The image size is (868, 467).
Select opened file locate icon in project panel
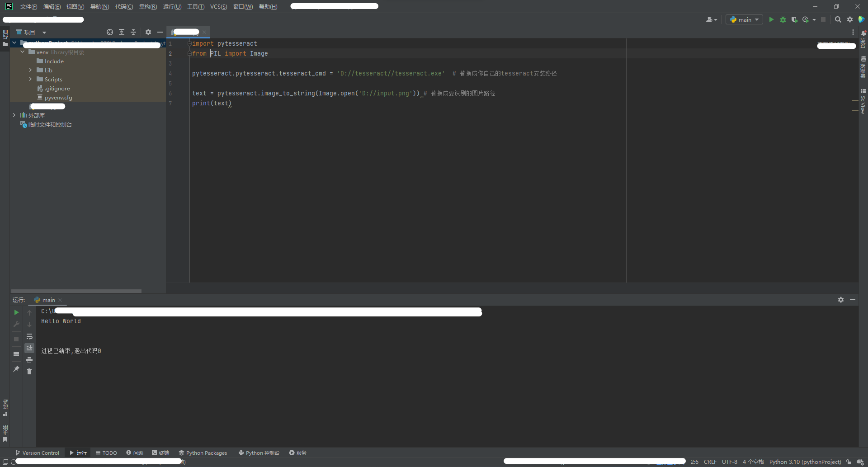pyautogui.click(x=110, y=32)
